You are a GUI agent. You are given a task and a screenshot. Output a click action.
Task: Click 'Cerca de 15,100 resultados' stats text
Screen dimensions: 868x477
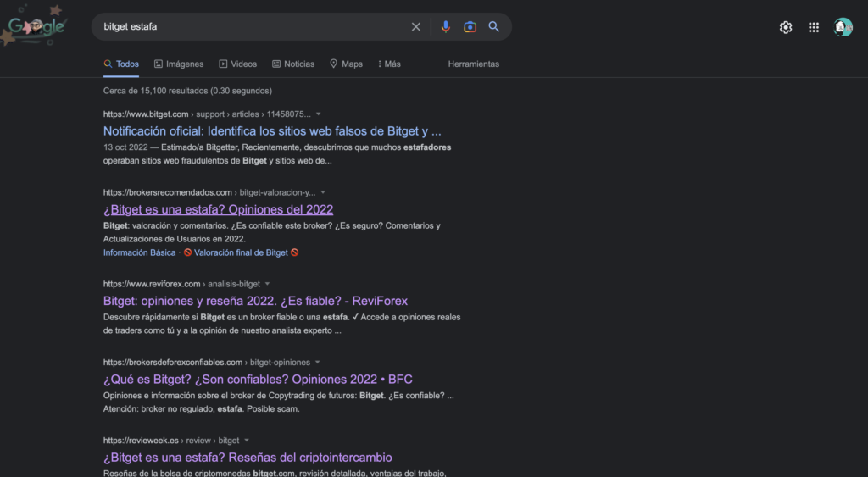point(187,91)
